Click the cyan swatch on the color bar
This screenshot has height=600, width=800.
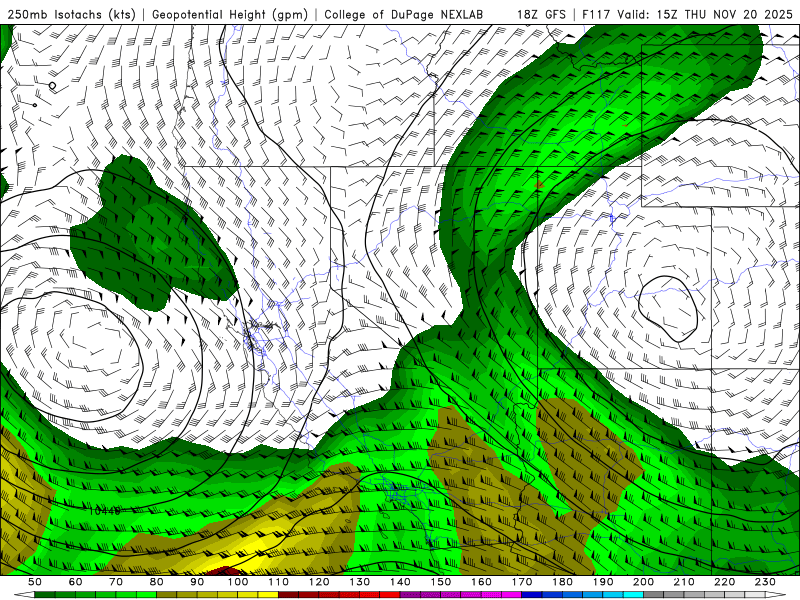click(x=633, y=595)
